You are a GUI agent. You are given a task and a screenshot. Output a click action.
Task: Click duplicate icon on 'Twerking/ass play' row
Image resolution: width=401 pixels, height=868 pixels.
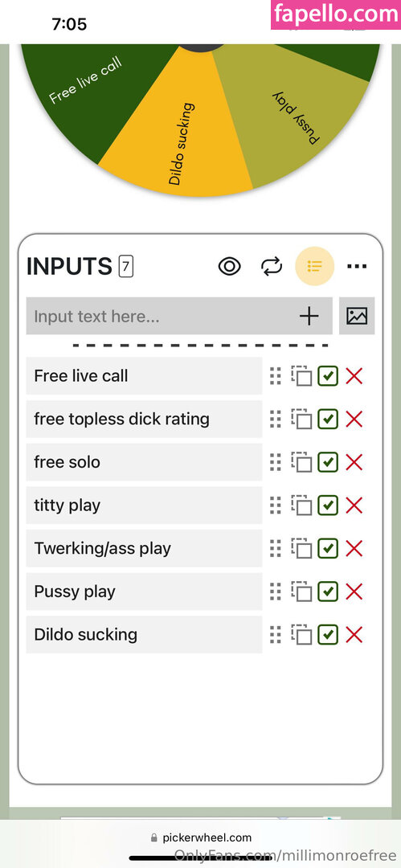301,549
